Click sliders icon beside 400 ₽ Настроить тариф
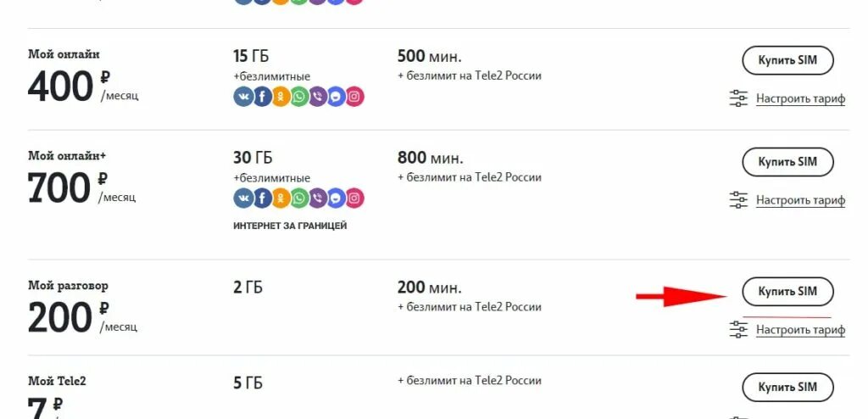The image size is (868, 419). [738, 98]
